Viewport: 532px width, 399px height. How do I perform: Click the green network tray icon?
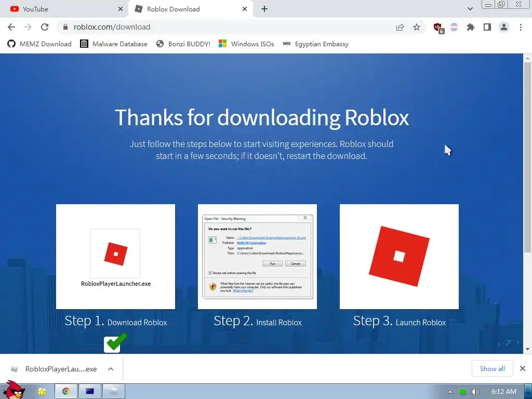(x=463, y=392)
